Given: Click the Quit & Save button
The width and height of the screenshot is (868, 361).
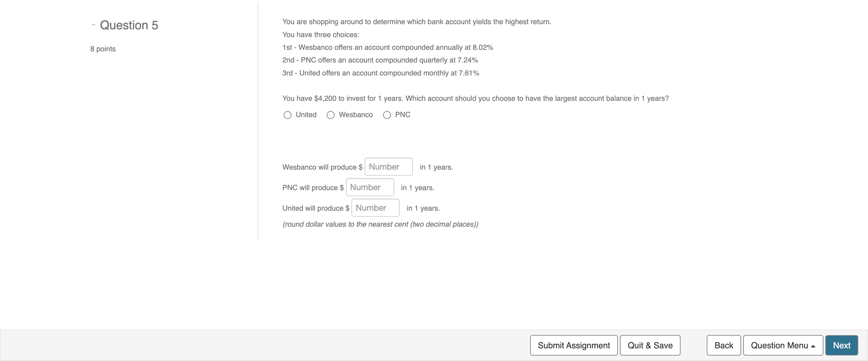Looking at the screenshot, I should (650, 345).
